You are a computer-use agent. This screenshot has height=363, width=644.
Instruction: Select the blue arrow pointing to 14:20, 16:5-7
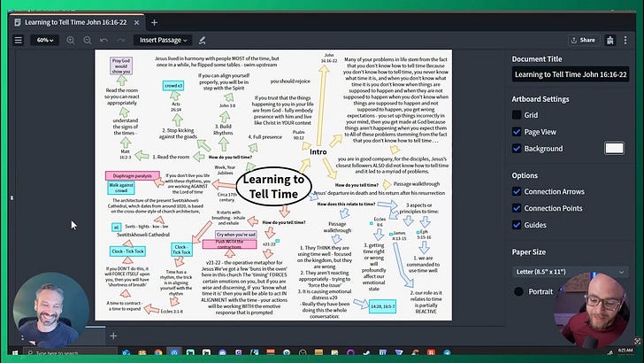[361, 304]
